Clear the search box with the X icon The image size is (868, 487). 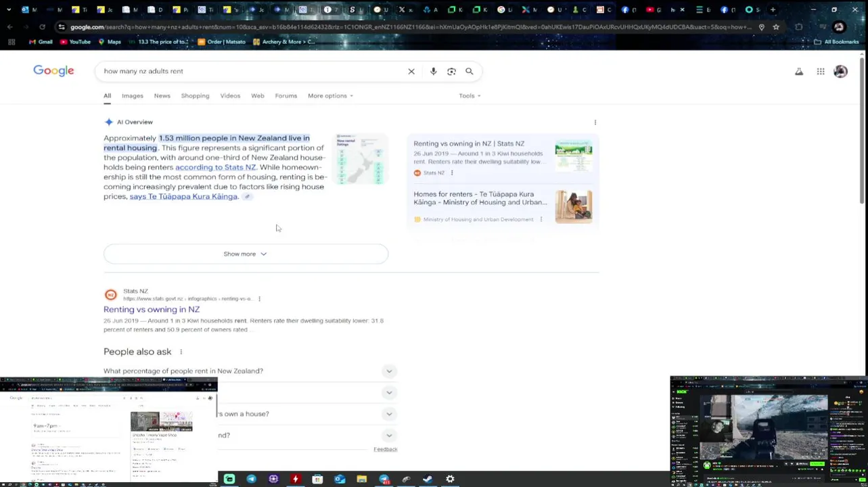click(x=411, y=71)
